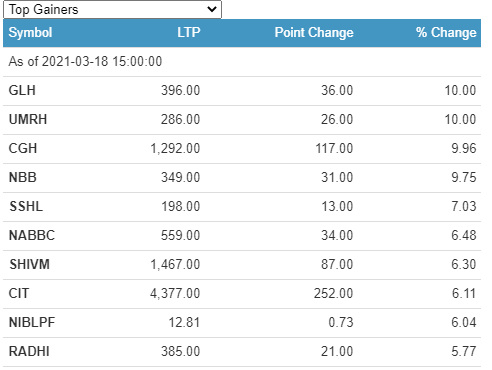Open the NIBLPF symbol link
Viewport: 492px width, 370px height.
(32, 322)
